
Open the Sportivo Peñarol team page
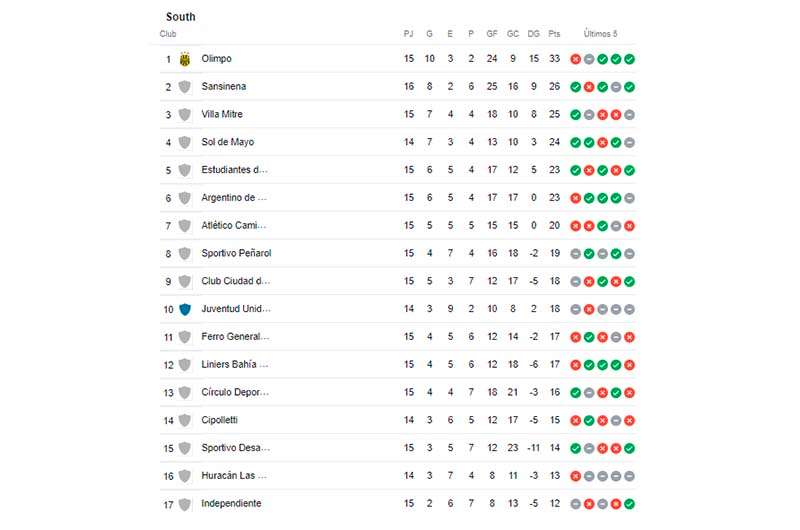[236, 253]
